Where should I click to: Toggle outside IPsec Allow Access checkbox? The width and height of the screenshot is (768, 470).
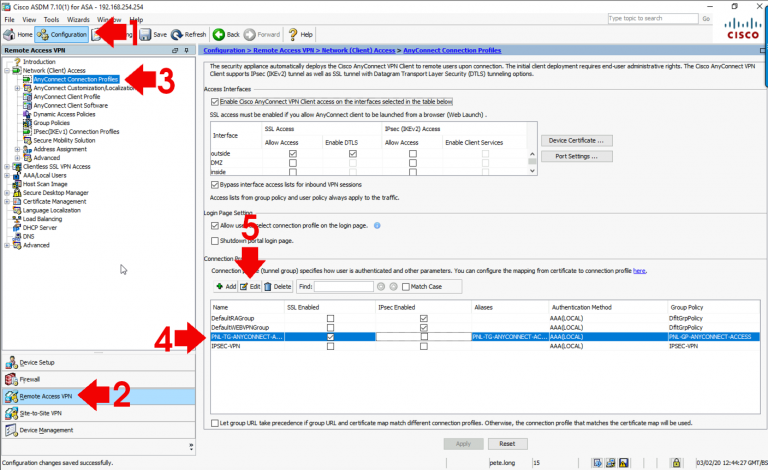(x=413, y=154)
